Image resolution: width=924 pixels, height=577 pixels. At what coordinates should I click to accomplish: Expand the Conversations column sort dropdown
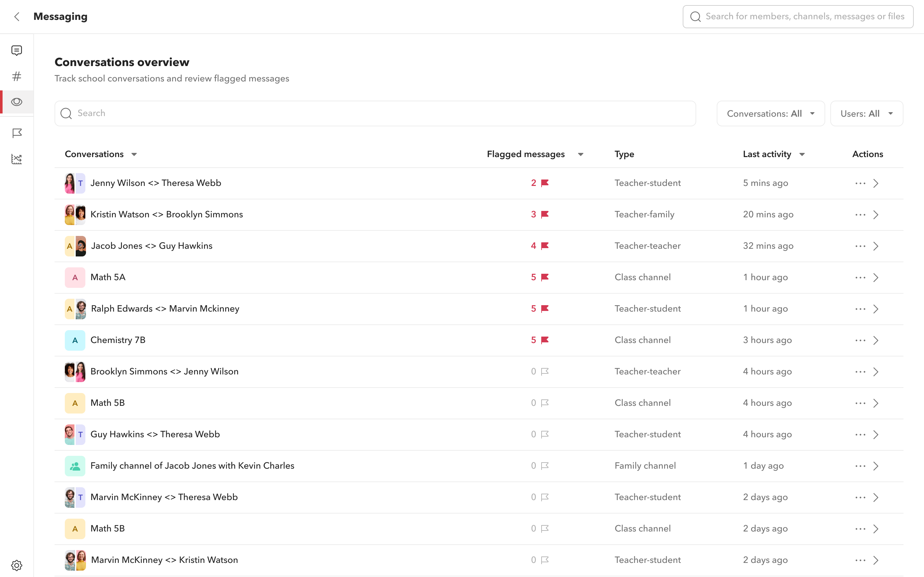tap(134, 154)
